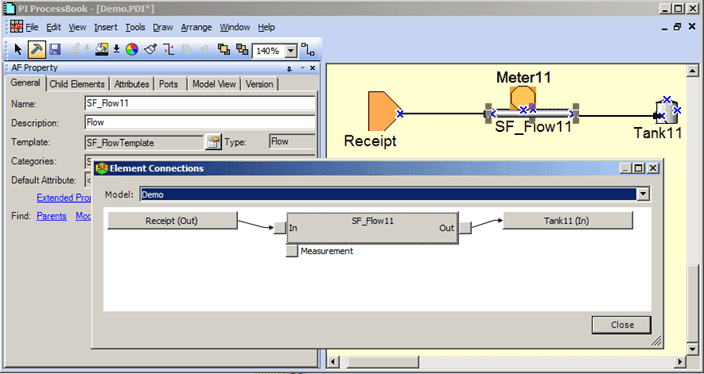Click the connection nodes icon after zoom box
The image size is (704, 374).
tap(308, 50)
